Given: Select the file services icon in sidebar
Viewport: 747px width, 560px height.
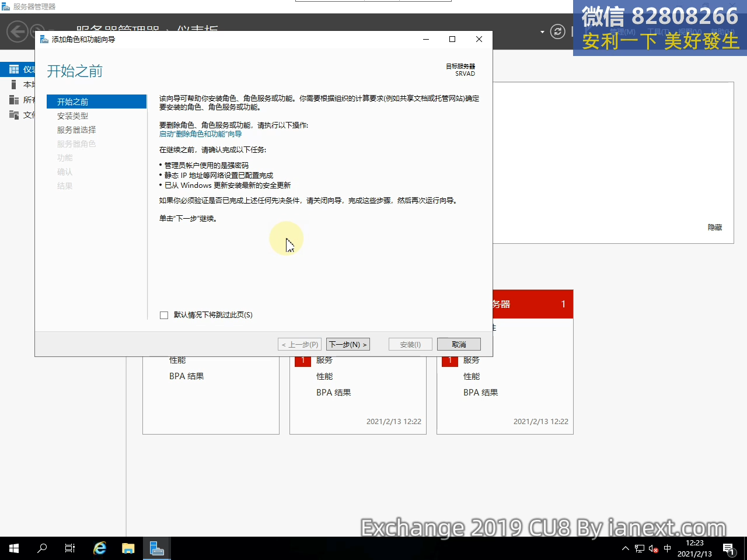Looking at the screenshot, I should click(x=14, y=115).
